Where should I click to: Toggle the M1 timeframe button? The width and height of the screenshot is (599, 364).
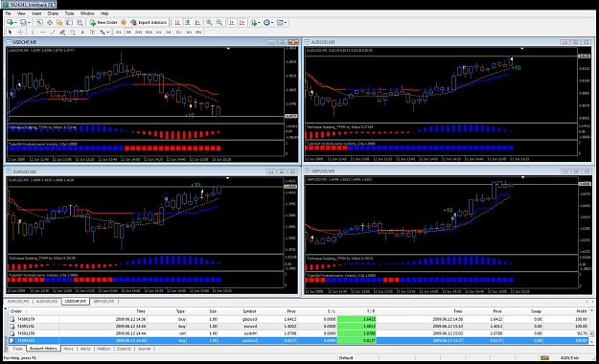pyautogui.click(x=119, y=33)
